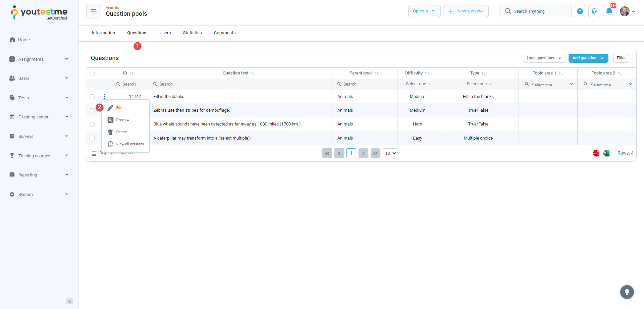Screen dimensions: 644x309
Task: Open Displayed columns list icon
Action: tap(94, 153)
